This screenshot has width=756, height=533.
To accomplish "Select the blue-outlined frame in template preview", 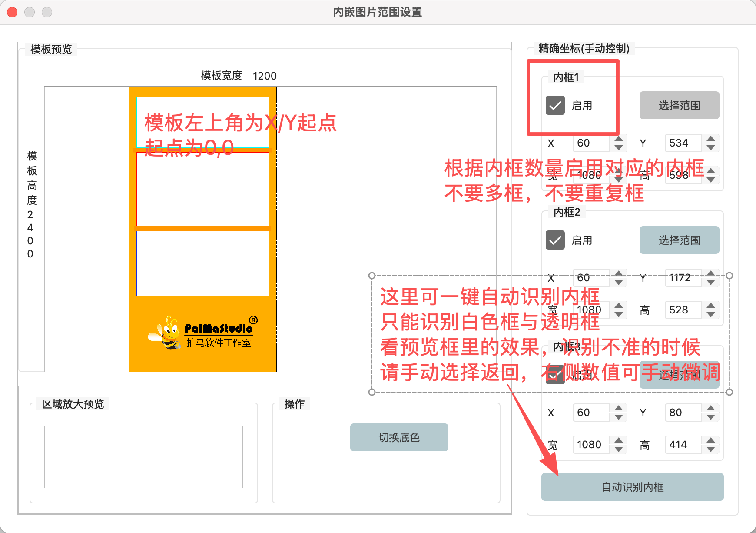I will [202, 263].
